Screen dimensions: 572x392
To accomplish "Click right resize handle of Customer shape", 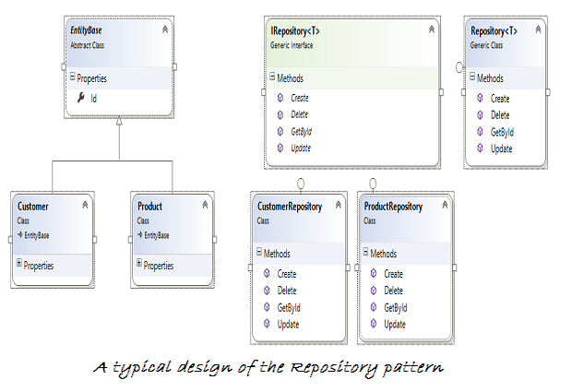I will (x=94, y=240).
